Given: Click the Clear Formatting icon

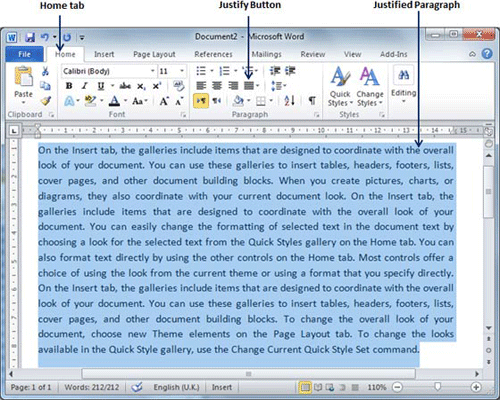Looking at the screenshot, I should click(179, 86).
